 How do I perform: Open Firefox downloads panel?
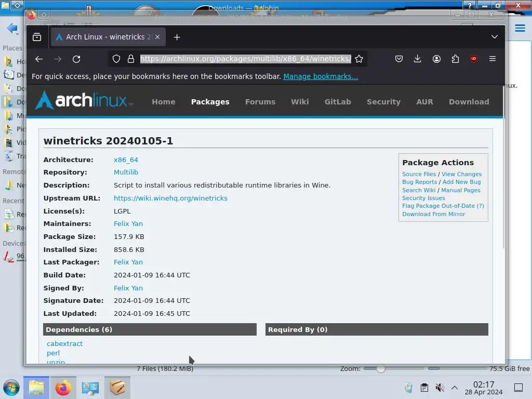[x=418, y=59]
